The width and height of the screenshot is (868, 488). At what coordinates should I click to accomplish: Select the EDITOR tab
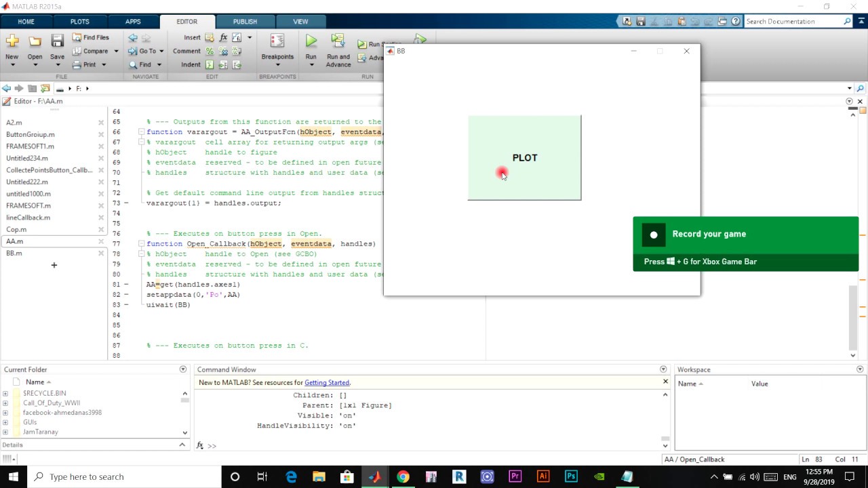pos(186,21)
